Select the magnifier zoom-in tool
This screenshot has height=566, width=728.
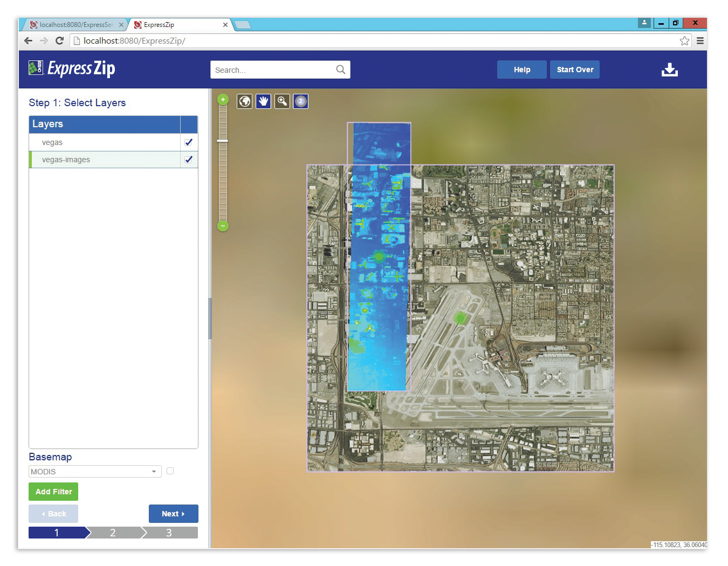point(282,101)
